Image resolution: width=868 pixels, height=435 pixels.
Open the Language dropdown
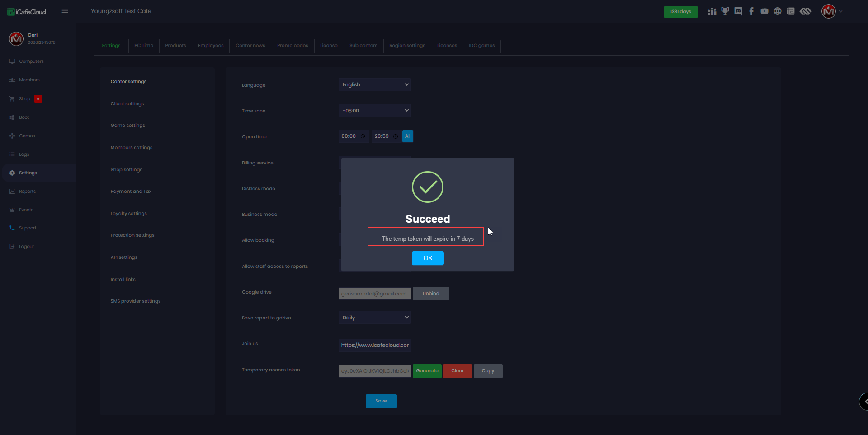375,85
